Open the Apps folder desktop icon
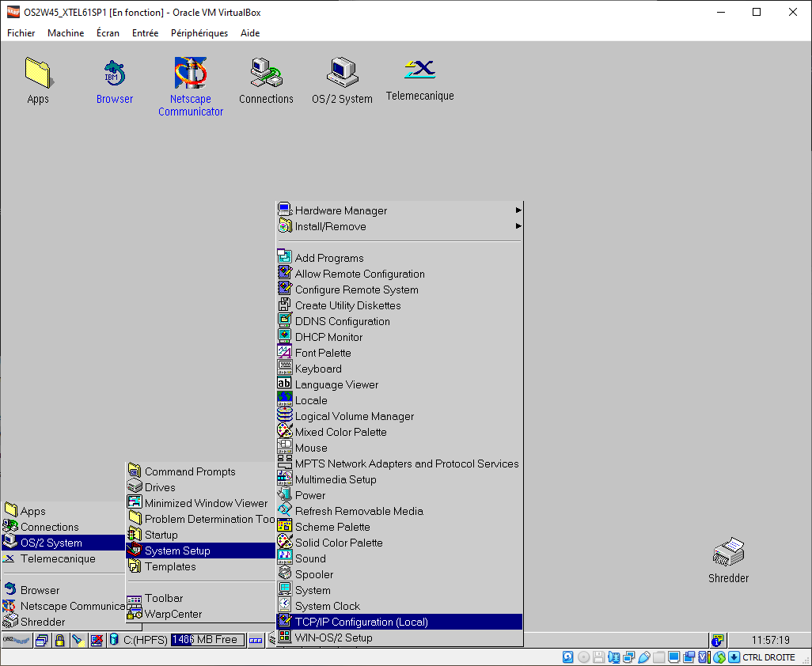Image resolution: width=812 pixels, height=666 pixels. pyautogui.click(x=37, y=74)
